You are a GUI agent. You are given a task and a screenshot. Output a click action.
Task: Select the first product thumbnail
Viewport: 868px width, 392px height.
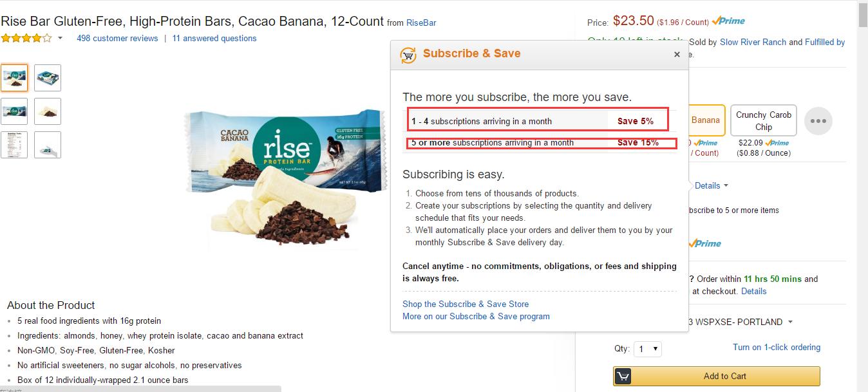14,78
